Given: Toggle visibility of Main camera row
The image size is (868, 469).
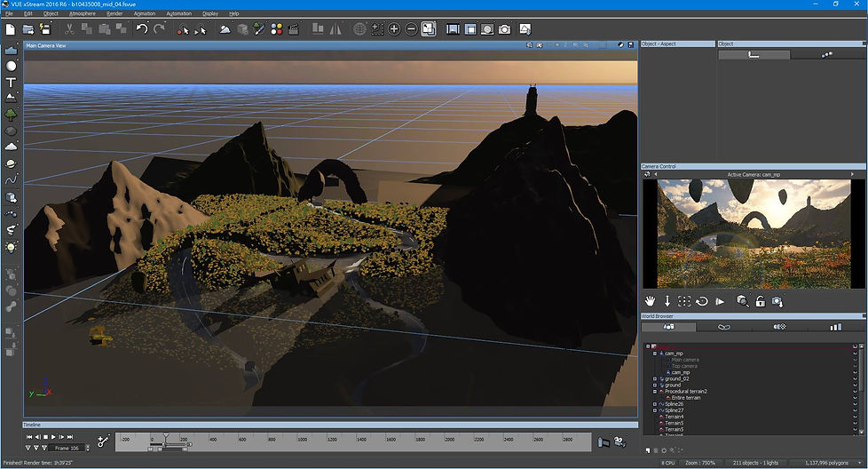Looking at the screenshot, I should (x=855, y=360).
